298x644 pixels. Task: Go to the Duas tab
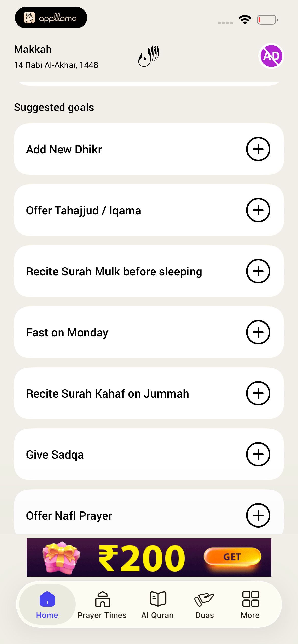point(205,605)
